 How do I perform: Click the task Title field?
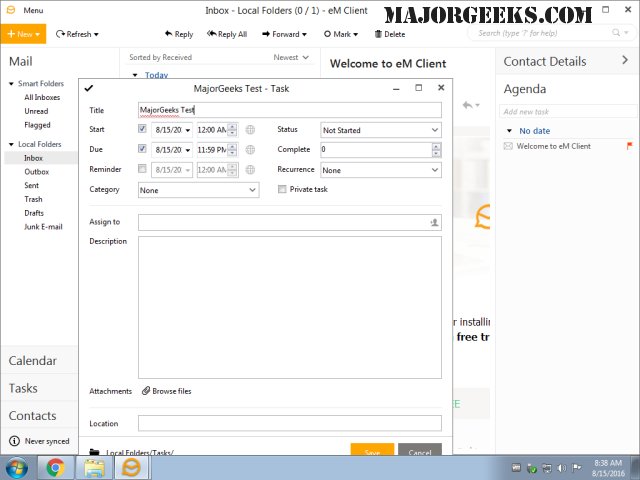(x=290, y=110)
